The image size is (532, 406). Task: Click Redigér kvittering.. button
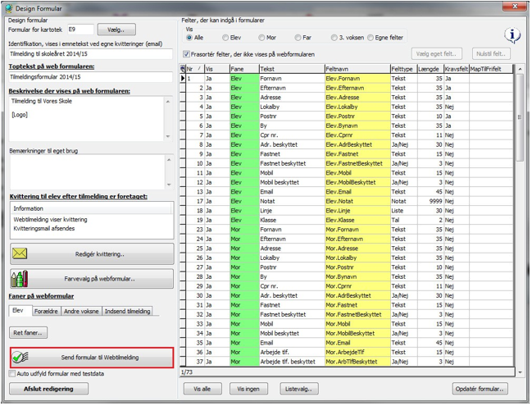tap(92, 253)
